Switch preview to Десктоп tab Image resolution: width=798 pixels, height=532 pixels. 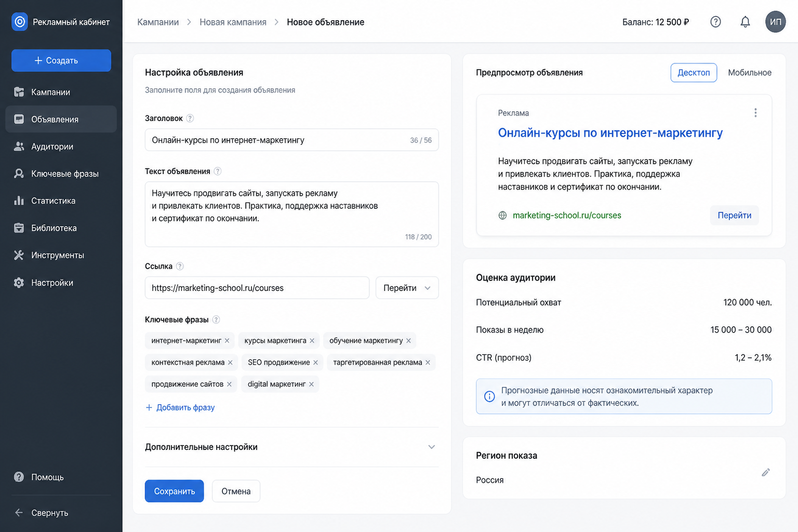tap(694, 73)
